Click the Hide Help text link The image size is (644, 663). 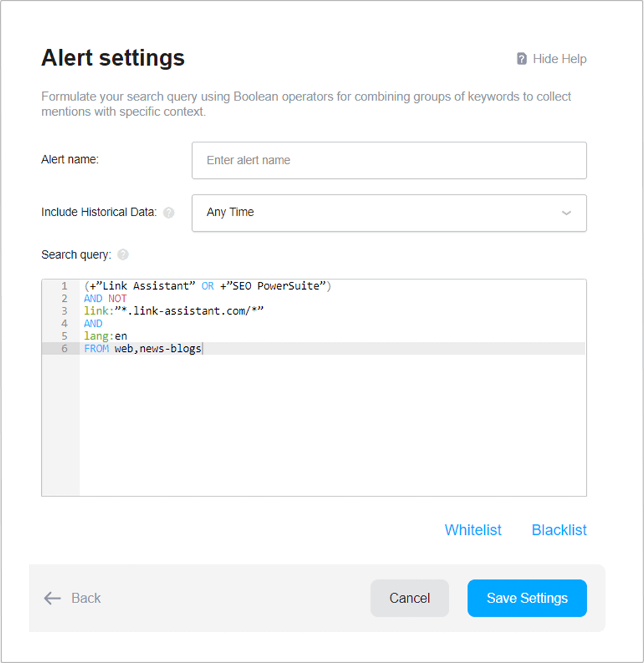click(560, 59)
